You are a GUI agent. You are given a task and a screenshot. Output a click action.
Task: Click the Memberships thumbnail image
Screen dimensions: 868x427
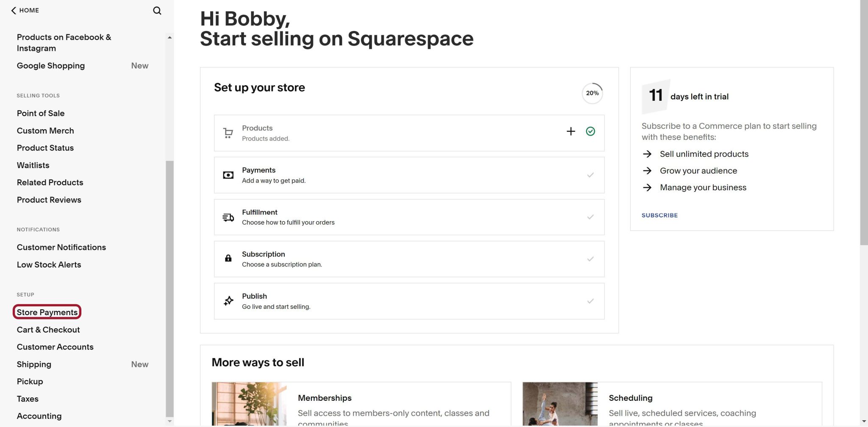[x=249, y=404]
